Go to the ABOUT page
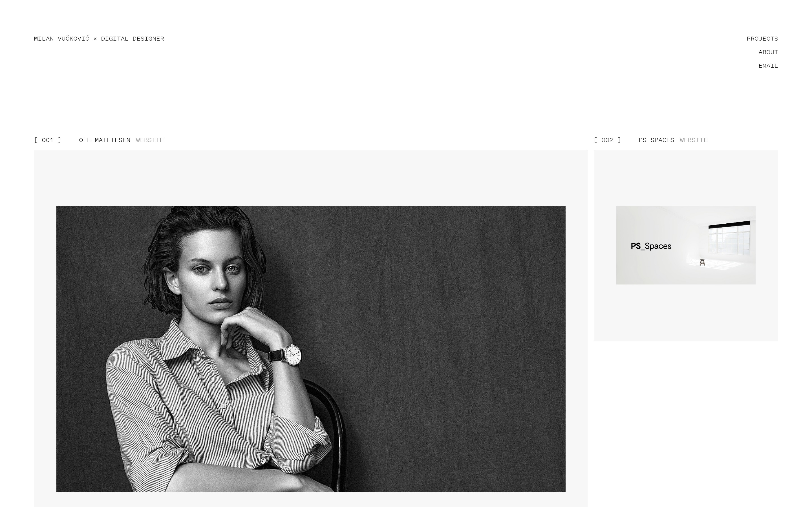Image resolution: width=812 pixels, height=507 pixels. pyautogui.click(x=768, y=52)
